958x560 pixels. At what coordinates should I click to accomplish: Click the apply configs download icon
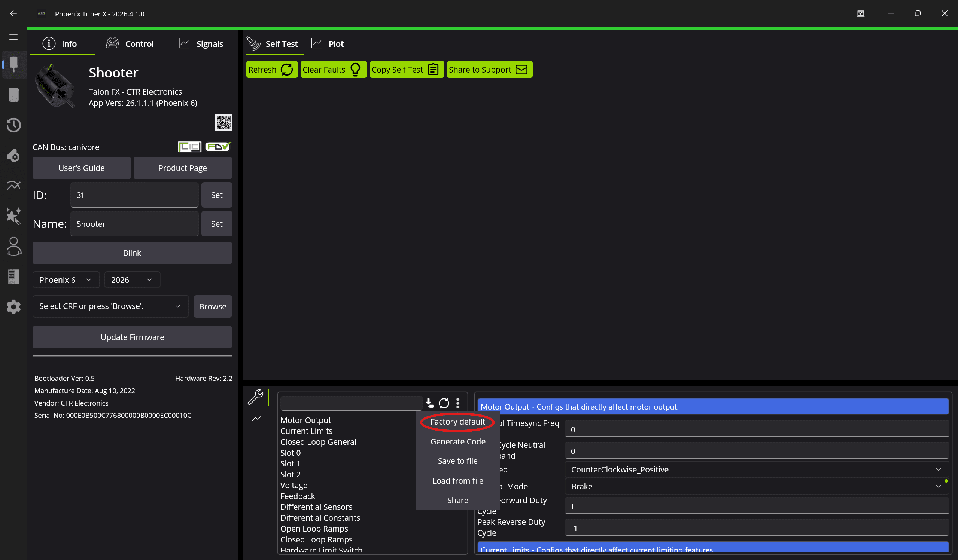[429, 403]
